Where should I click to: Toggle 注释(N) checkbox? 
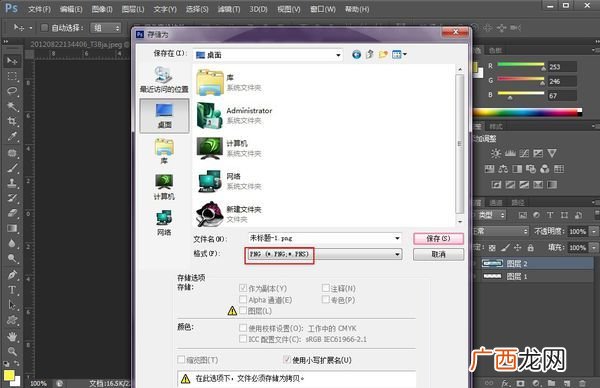pyautogui.click(x=326, y=288)
